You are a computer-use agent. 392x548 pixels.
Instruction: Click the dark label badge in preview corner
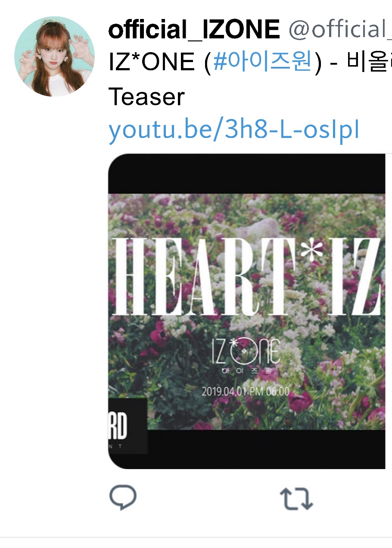click(128, 426)
